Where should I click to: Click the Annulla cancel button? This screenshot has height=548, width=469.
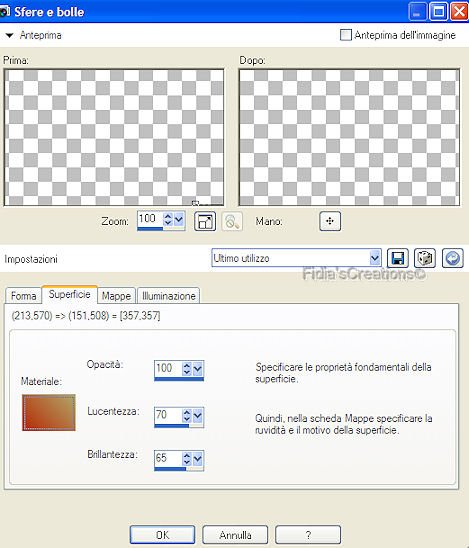235,535
